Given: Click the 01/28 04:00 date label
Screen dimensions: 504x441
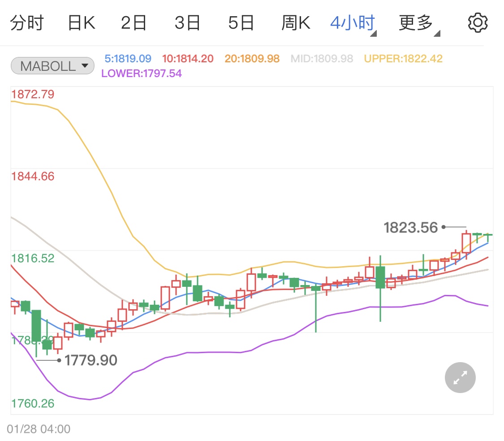Looking at the screenshot, I should (x=39, y=429).
